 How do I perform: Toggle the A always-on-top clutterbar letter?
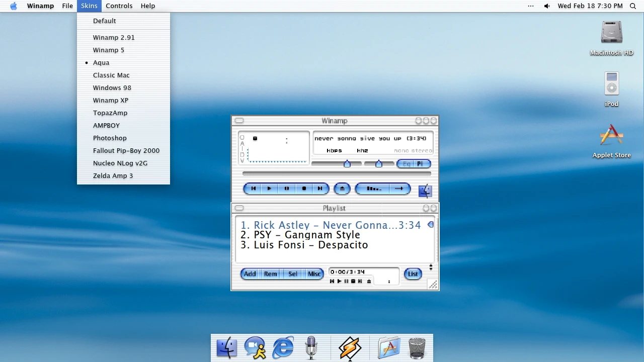point(242,143)
